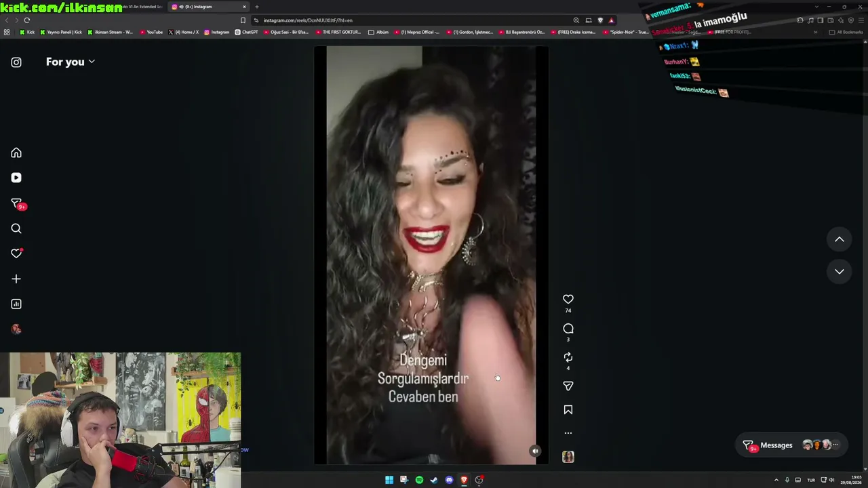This screenshot has width=868, height=488.
Task: Go to the previous reel with up arrow
Action: pos(840,239)
